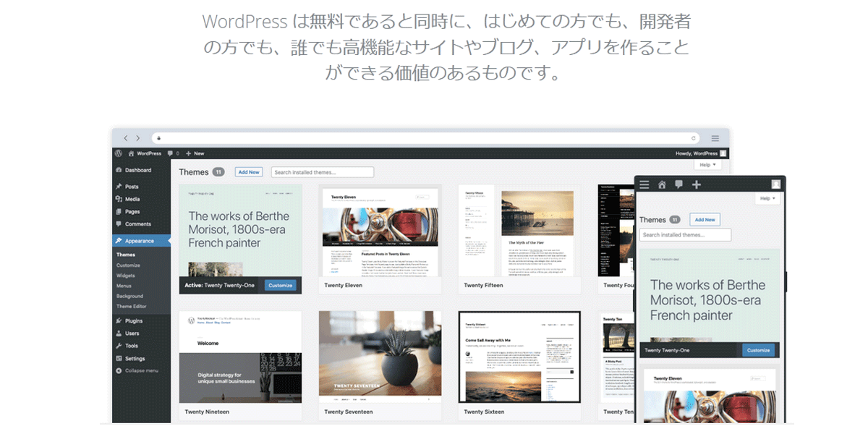Open the WordPress site home link
The image size is (868, 434).
click(x=145, y=153)
